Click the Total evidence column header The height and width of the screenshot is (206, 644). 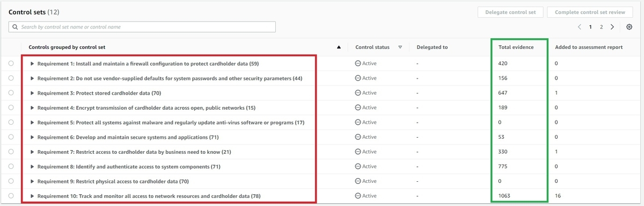coord(516,47)
